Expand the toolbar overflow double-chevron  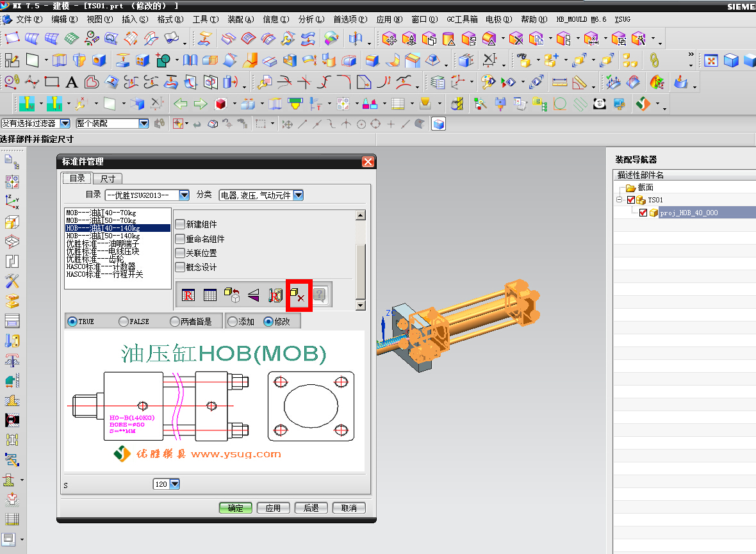click(691, 54)
